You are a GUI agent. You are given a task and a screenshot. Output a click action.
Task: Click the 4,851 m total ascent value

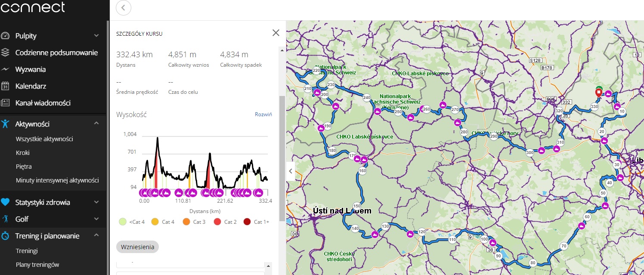click(183, 55)
